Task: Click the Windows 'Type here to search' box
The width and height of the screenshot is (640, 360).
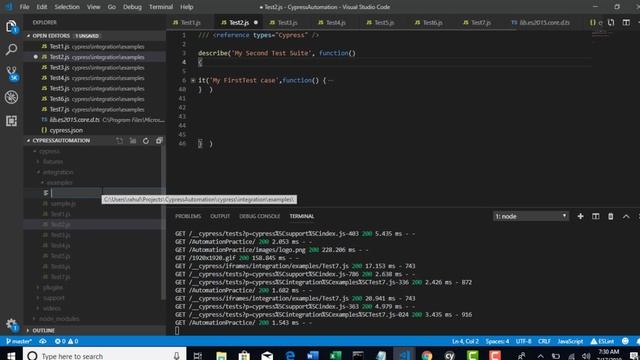Action: (x=104, y=356)
